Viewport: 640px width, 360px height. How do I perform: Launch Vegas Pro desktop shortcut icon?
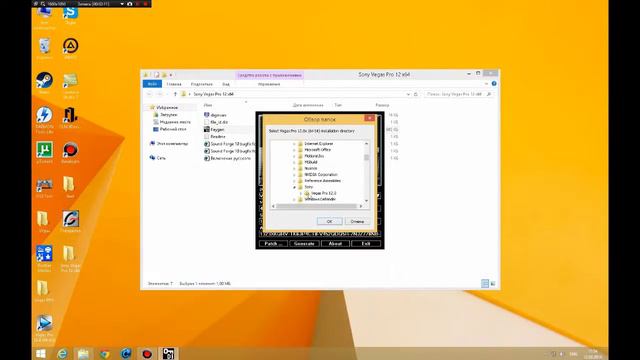44,328
